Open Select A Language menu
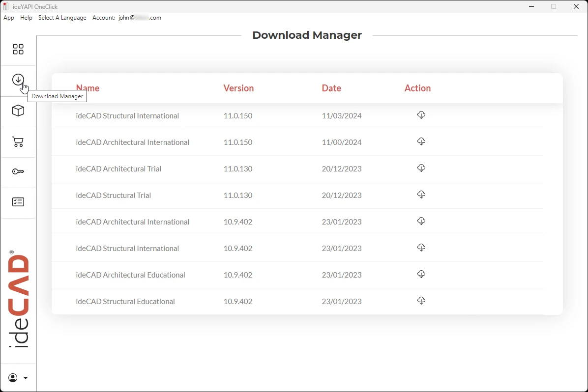588x392 pixels. point(62,18)
